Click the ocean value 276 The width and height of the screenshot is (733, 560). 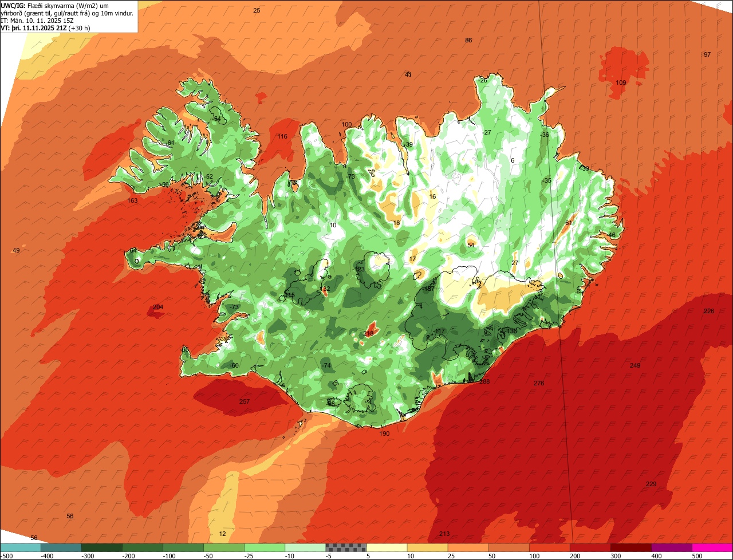[x=539, y=383]
